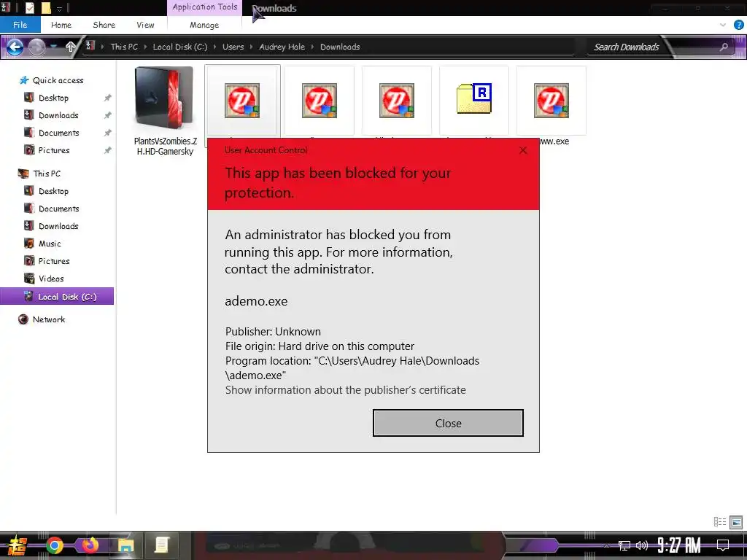This screenshot has height=560, width=747.
Task: Show information about the publisher's certificate
Action: tap(345, 390)
